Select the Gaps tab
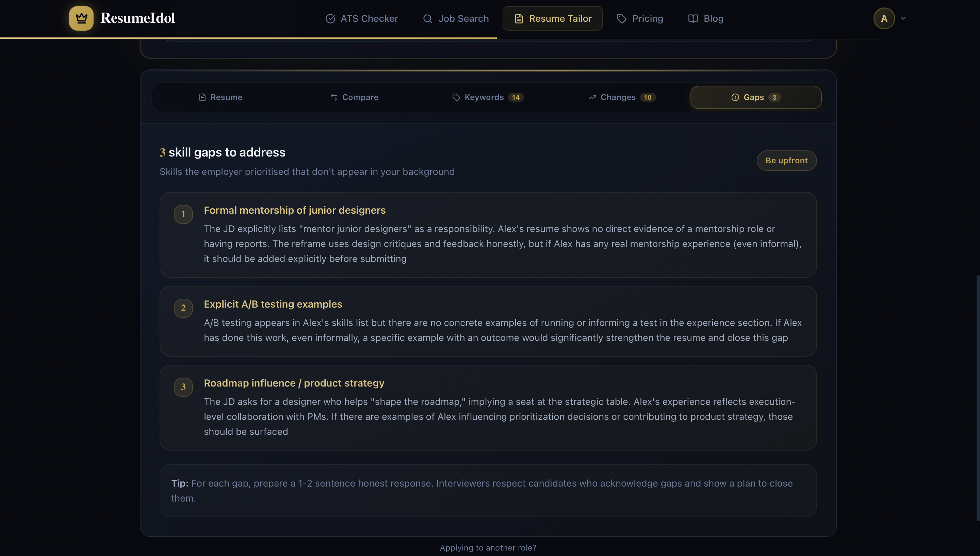This screenshot has width=980, height=556. click(755, 97)
